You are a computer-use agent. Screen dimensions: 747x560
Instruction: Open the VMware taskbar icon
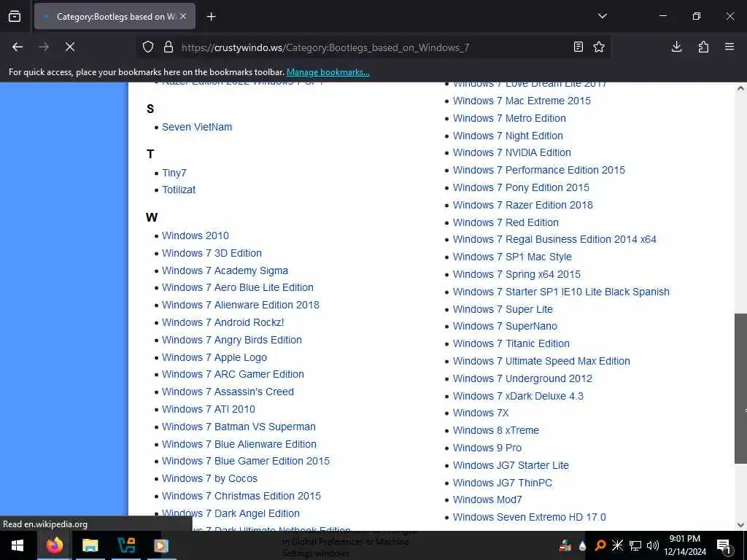coord(125,545)
